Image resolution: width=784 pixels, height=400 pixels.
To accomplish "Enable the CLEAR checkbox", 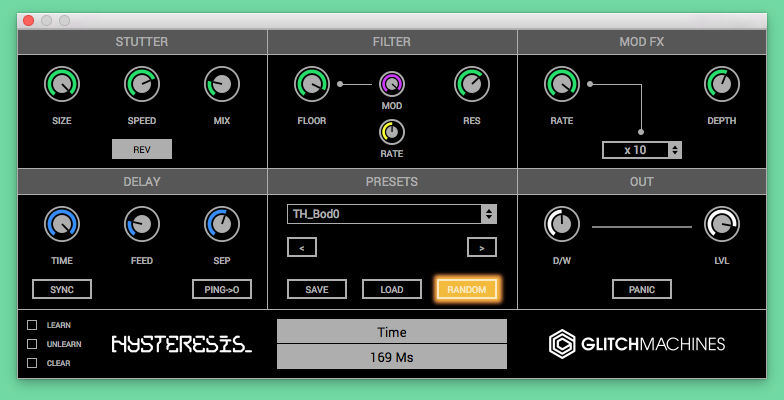I will tap(32, 363).
